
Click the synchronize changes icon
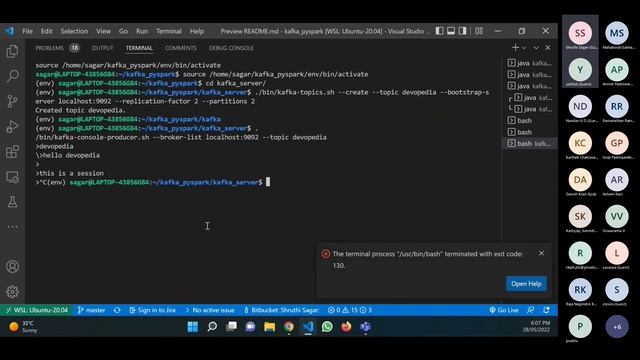117,310
